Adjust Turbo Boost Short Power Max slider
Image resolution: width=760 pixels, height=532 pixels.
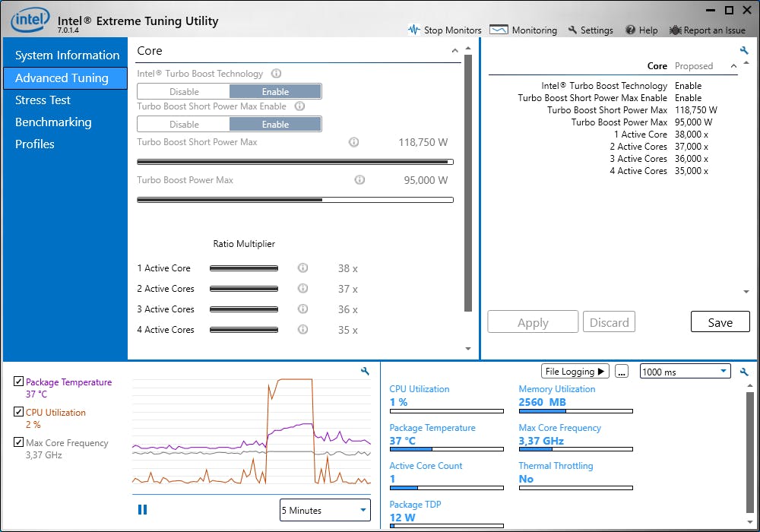coord(295,162)
